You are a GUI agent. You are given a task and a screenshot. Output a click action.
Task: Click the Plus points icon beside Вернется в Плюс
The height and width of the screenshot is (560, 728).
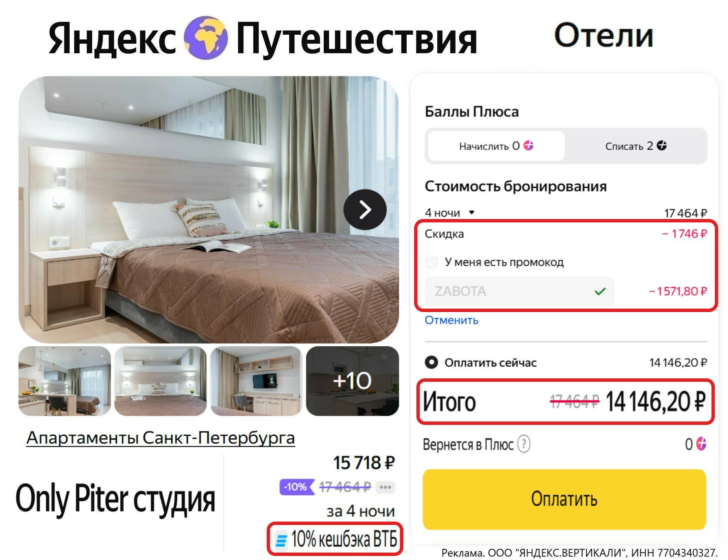[701, 444]
